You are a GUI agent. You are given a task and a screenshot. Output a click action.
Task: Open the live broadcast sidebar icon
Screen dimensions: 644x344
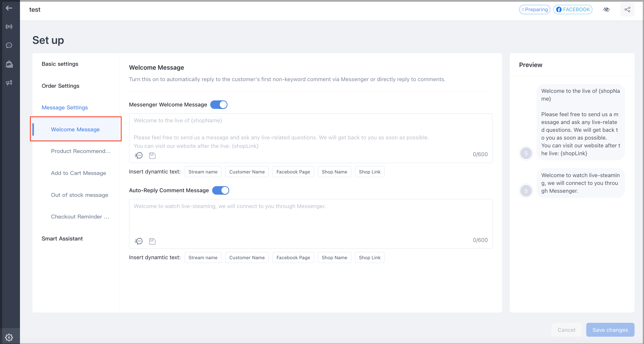point(9,27)
